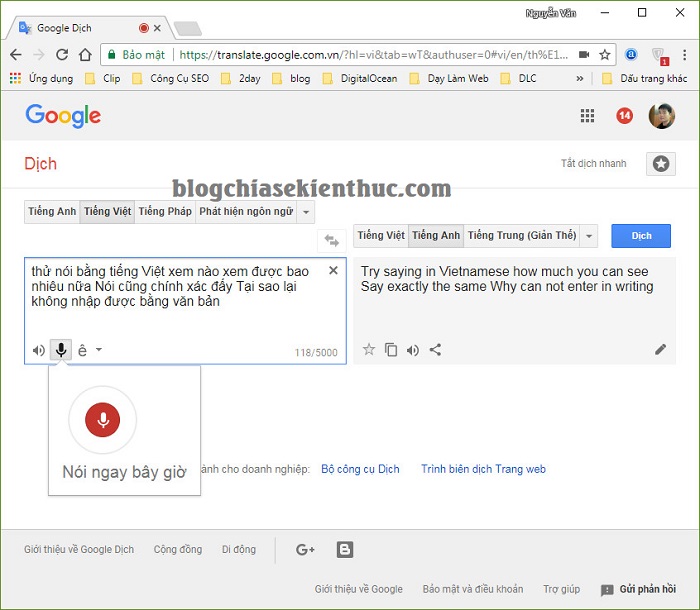This screenshot has width=700, height=610.
Task: Open Google apps grid icon
Action: [587, 116]
